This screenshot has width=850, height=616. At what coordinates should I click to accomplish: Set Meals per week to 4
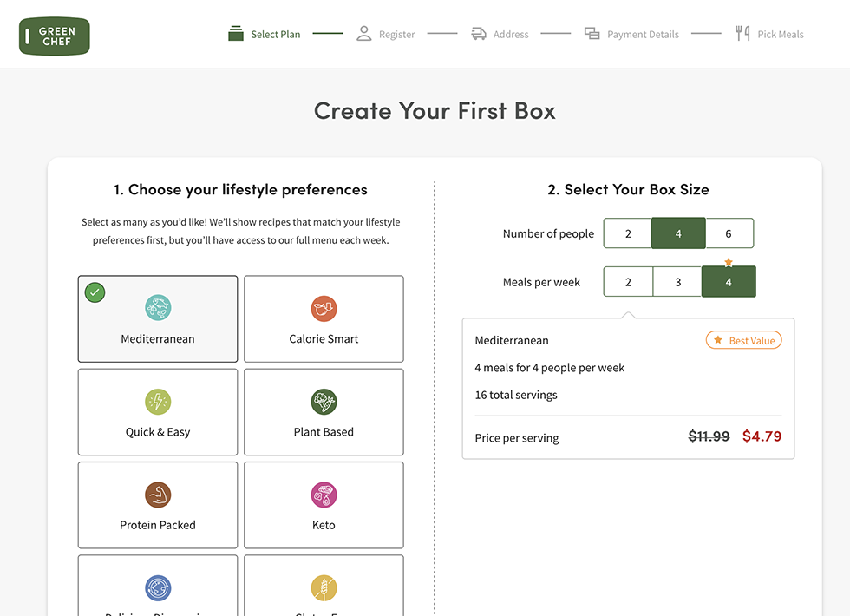[x=729, y=282]
